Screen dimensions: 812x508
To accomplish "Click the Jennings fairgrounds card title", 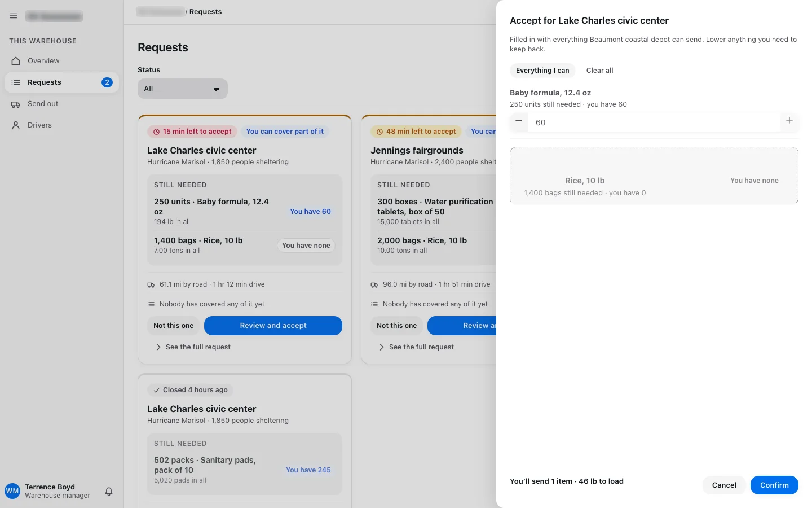I will pyautogui.click(x=417, y=151).
